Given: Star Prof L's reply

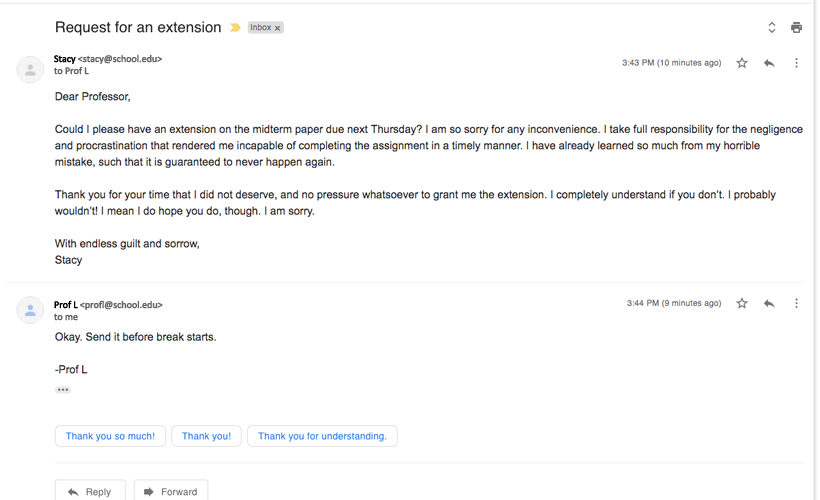Looking at the screenshot, I should tap(742, 303).
